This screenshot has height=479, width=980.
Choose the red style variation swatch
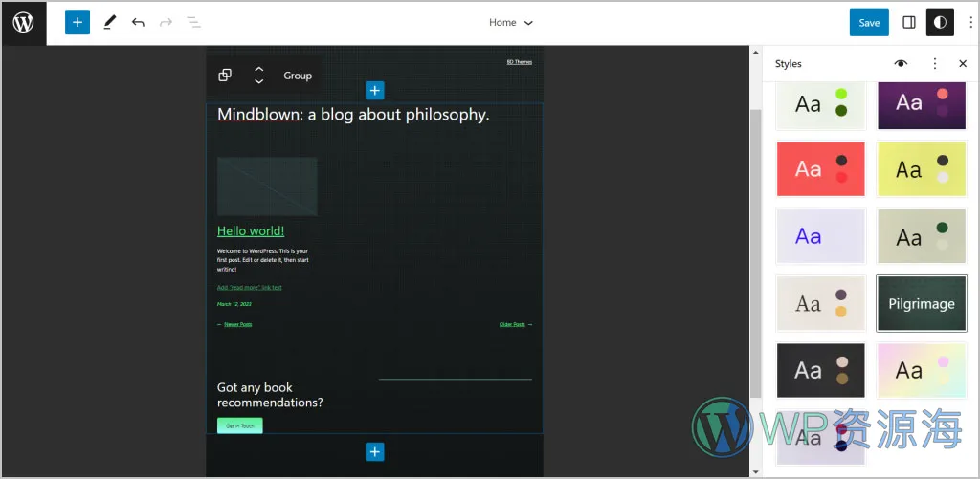[x=820, y=169]
